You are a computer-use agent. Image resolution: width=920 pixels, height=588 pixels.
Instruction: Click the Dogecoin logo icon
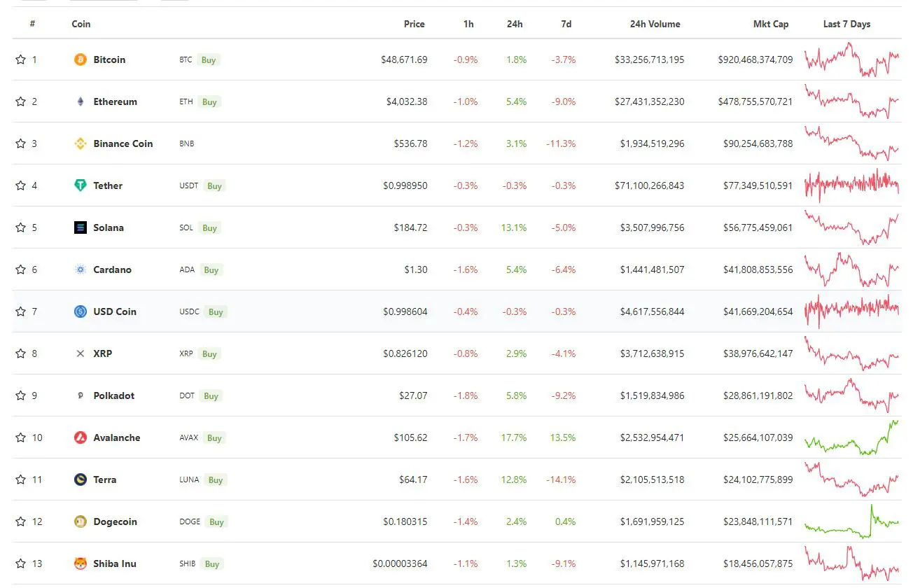tap(81, 521)
